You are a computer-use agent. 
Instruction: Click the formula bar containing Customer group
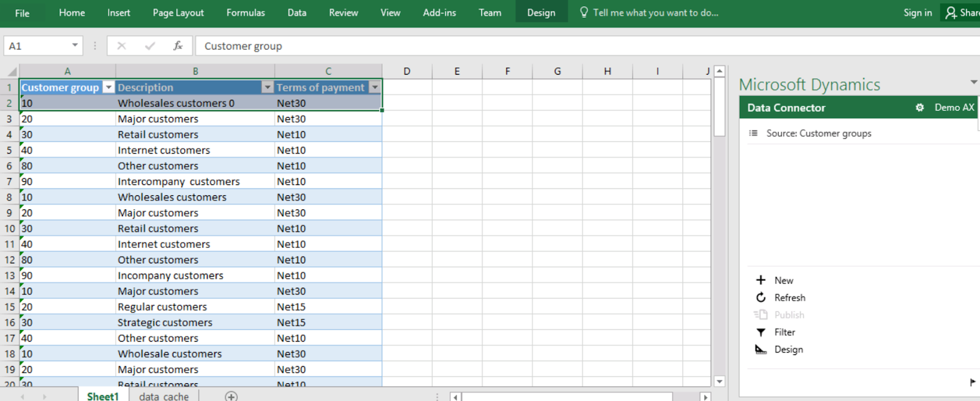coord(588,46)
